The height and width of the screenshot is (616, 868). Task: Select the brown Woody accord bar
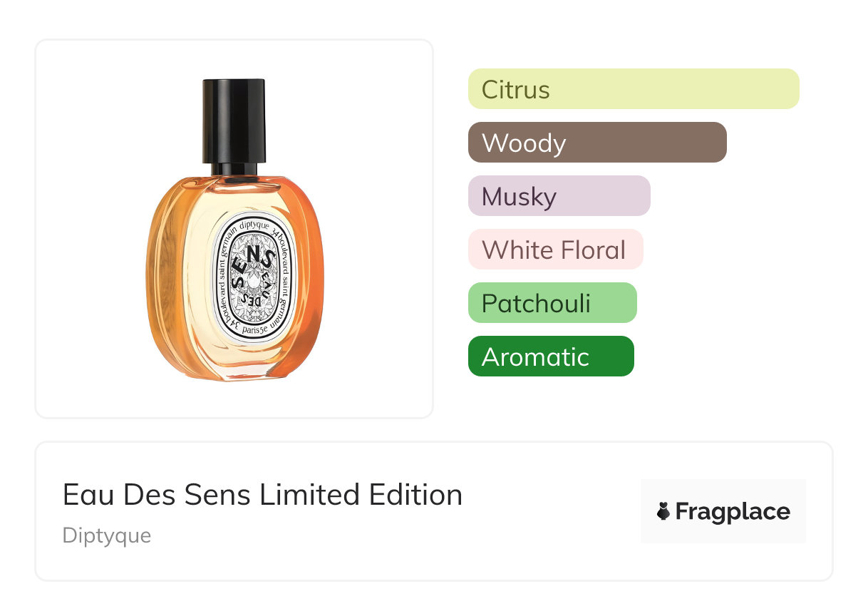point(596,143)
